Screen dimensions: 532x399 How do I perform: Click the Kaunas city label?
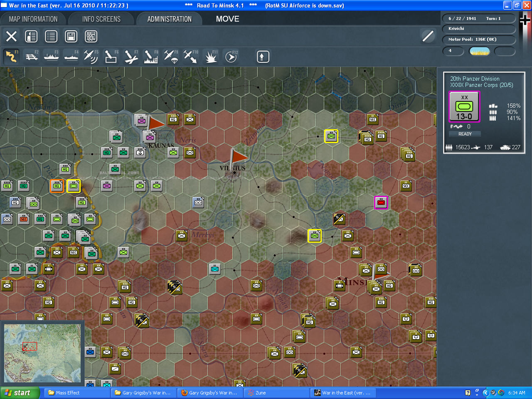tap(161, 145)
